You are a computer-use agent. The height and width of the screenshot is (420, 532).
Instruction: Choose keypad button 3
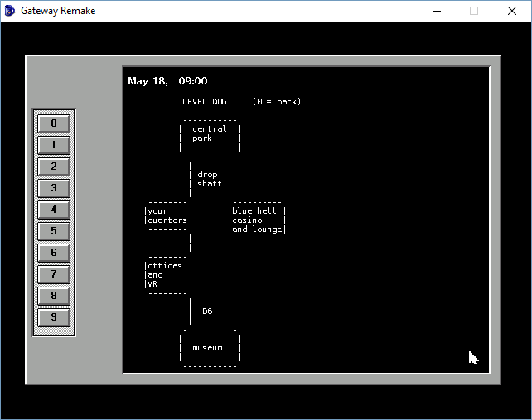(54, 188)
